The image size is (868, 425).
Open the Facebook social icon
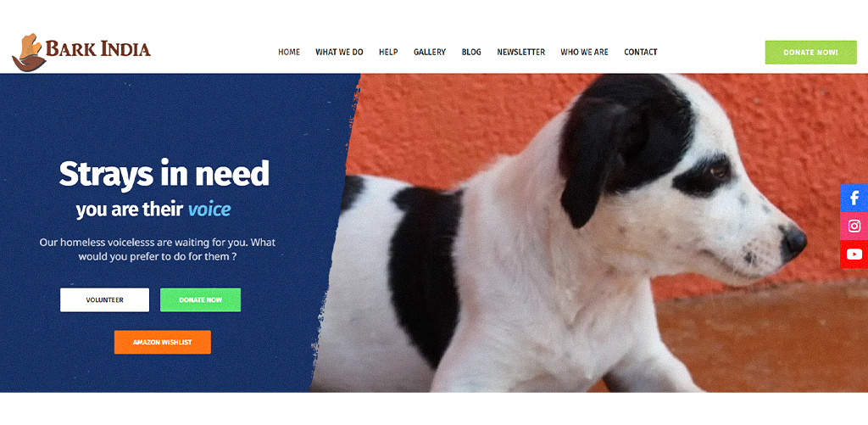pyautogui.click(x=854, y=198)
